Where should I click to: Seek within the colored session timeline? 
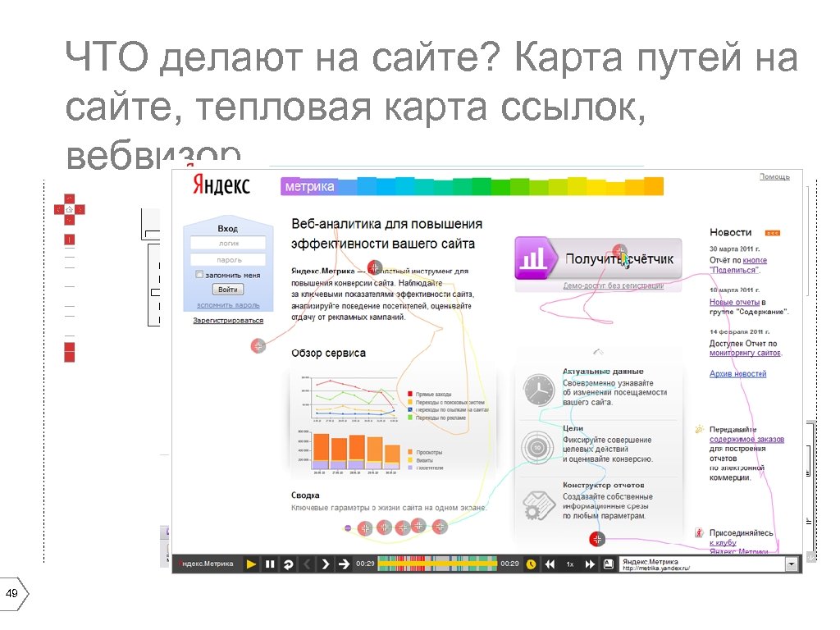437,564
